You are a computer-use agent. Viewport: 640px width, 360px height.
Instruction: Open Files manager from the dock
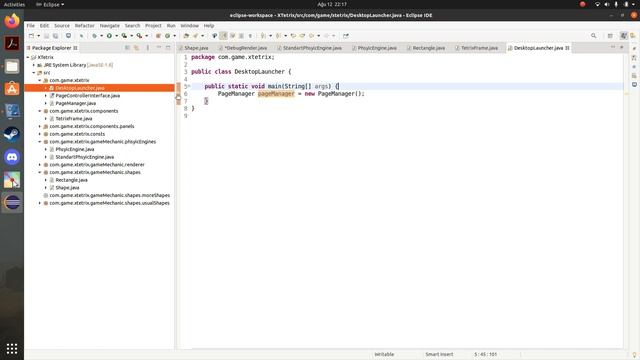(x=12, y=66)
